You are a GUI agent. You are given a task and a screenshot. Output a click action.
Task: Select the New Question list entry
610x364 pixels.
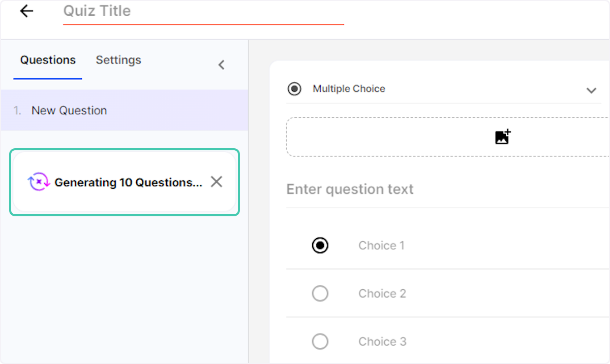point(69,110)
